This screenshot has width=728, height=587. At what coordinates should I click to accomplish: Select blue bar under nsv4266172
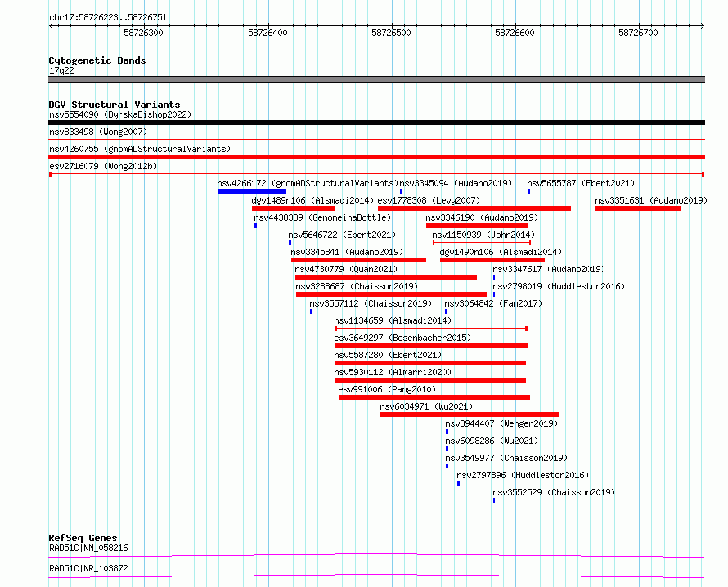point(252,191)
